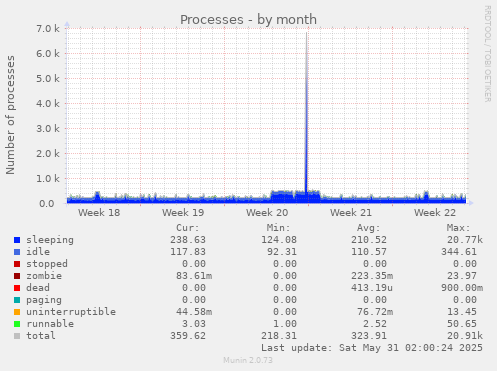Click the 'Week 18' axis label
The height and width of the screenshot is (371, 497).
pyautogui.click(x=99, y=213)
